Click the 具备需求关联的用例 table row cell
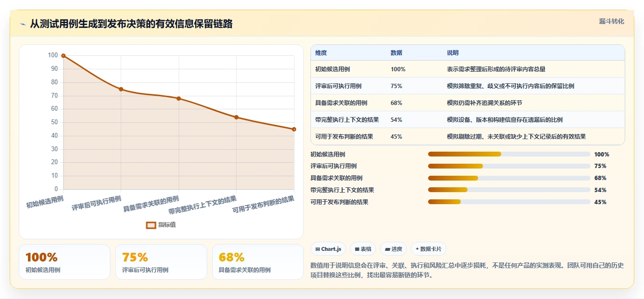644x299 pixels. 341,103
